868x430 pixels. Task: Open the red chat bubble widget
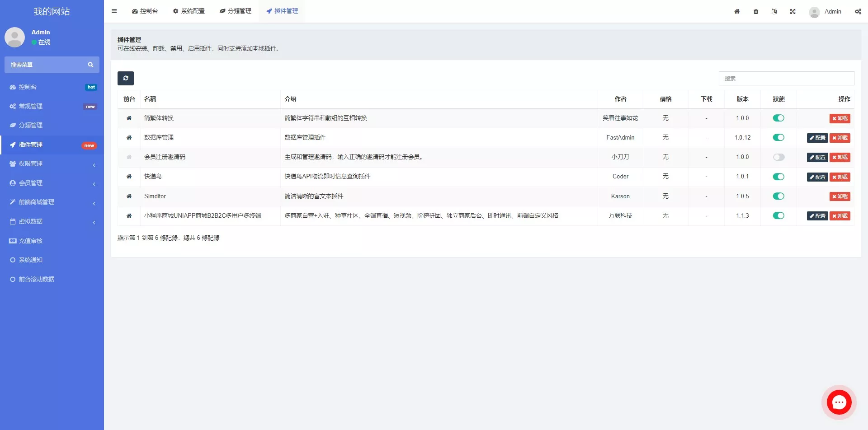tap(839, 402)
